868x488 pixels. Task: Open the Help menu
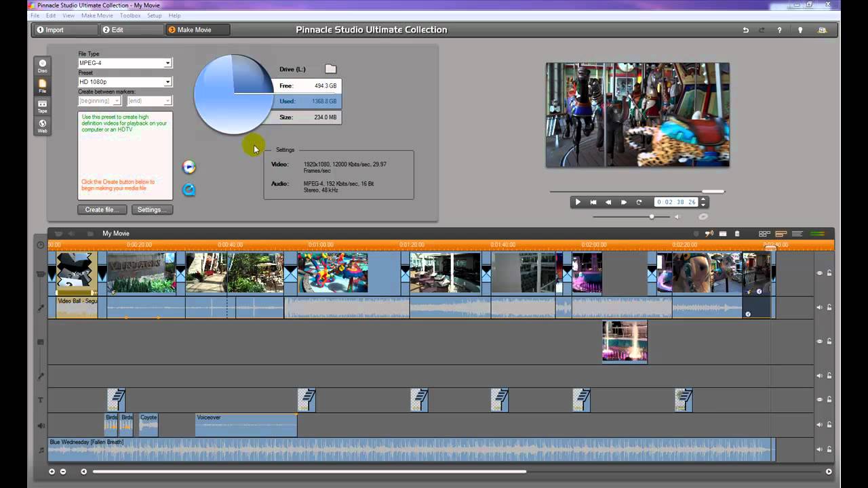click(174, 16)
